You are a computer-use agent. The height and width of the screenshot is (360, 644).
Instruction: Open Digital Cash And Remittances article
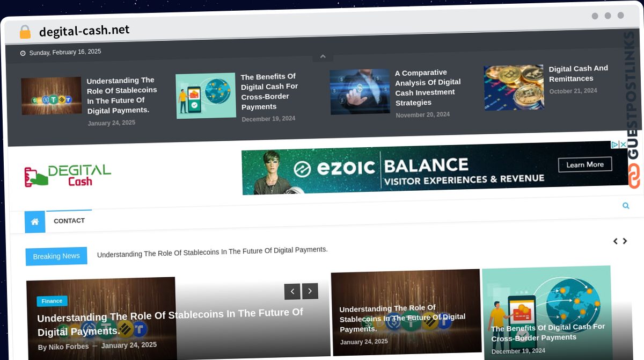pyautogui.click(x=579, y=74)
